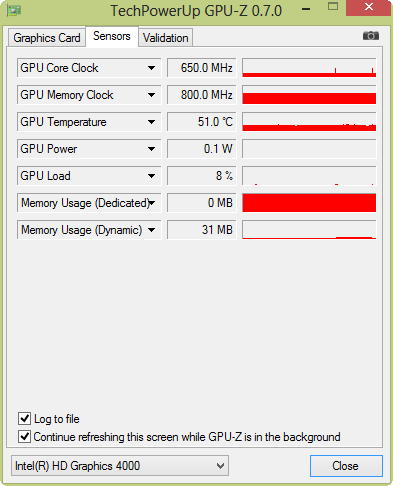
Task: Expand Memory Usage (Dedicated) dropdown
Action: click(x=152, y=203)
